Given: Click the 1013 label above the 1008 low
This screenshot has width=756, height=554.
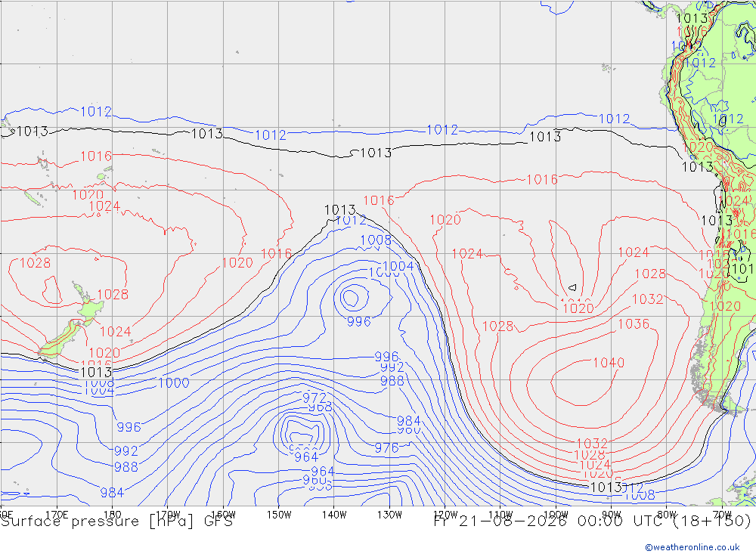Looking at the screenshot, I should pos(340,210).
